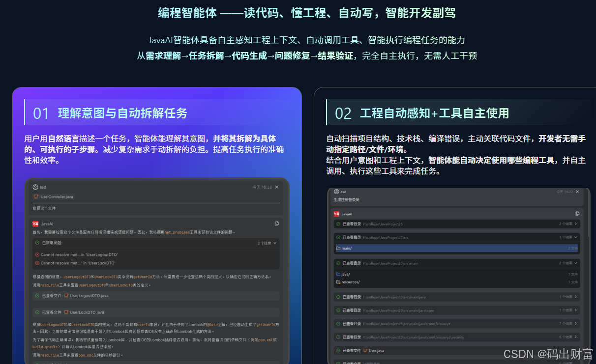Click heading 理解意图与自动拆解任务

[x=122, y=113]
